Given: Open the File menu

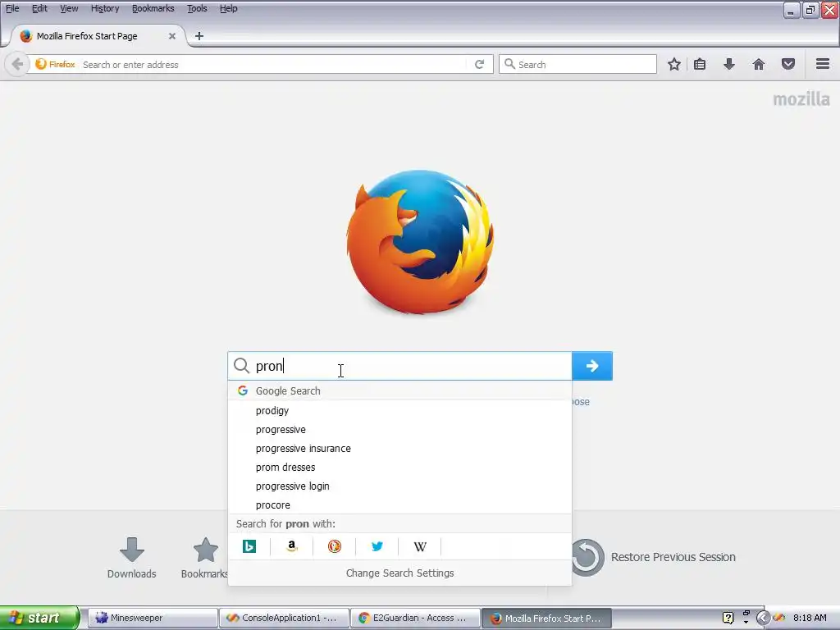Looking at the screenshot, I should coord(12,8).
